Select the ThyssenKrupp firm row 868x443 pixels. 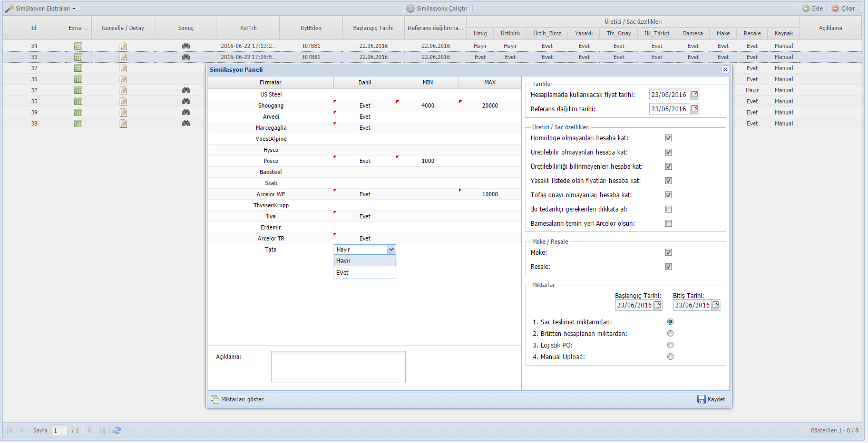pyautogui.click(x=365, y=205)
